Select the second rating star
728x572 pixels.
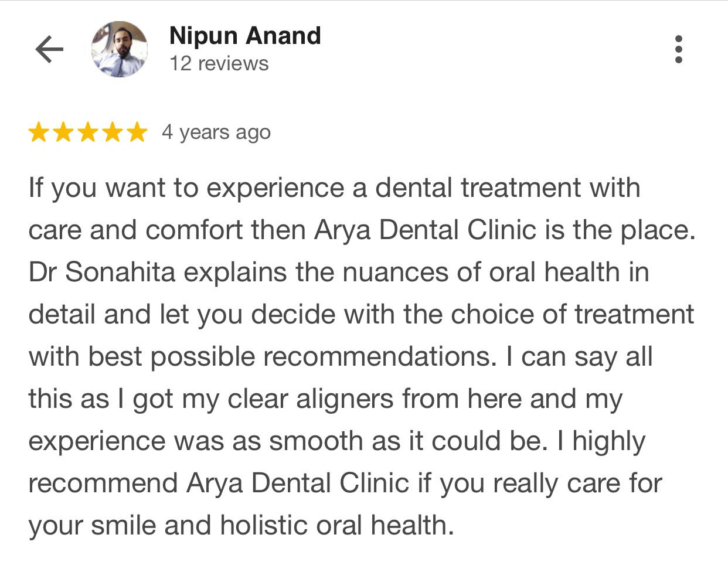(63, 132)
